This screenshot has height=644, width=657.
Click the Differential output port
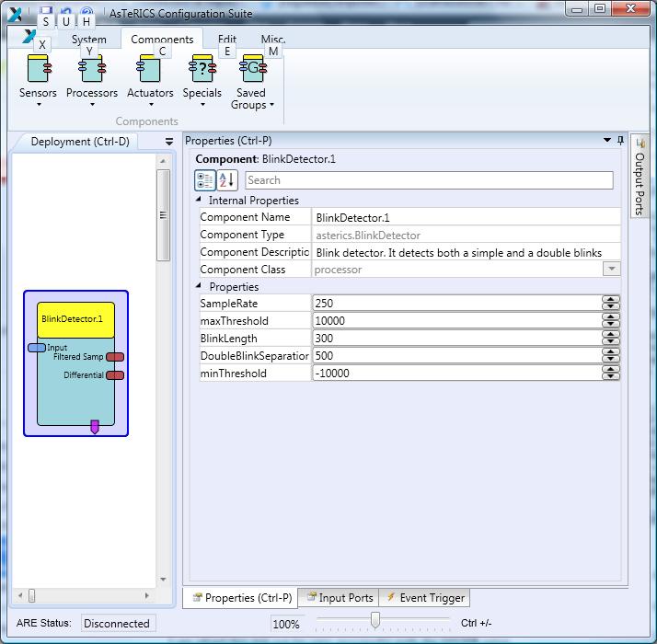[x=115, y=375]
